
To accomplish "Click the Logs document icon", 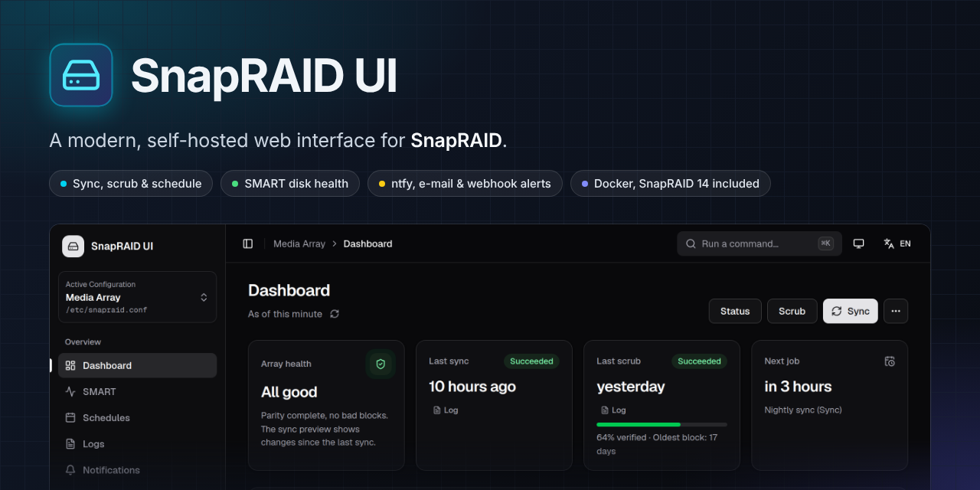I will pos(70,443).
